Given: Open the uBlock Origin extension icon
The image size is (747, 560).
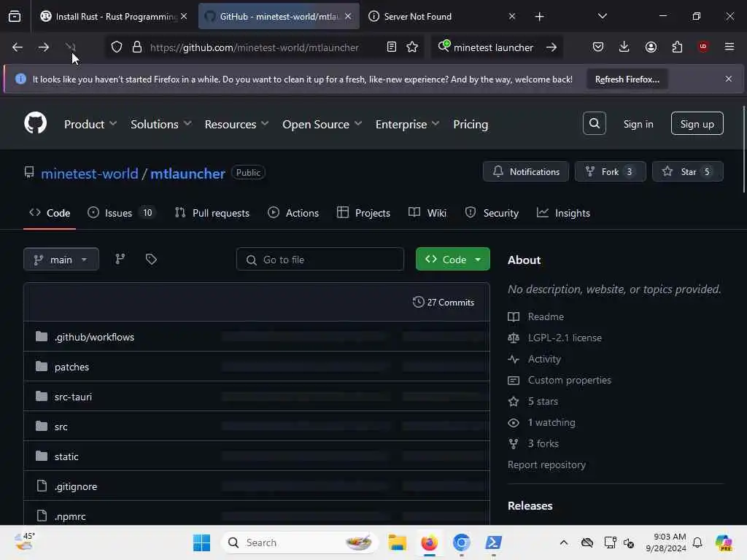Looking at the screenshot, I should (x=703, y=47).
